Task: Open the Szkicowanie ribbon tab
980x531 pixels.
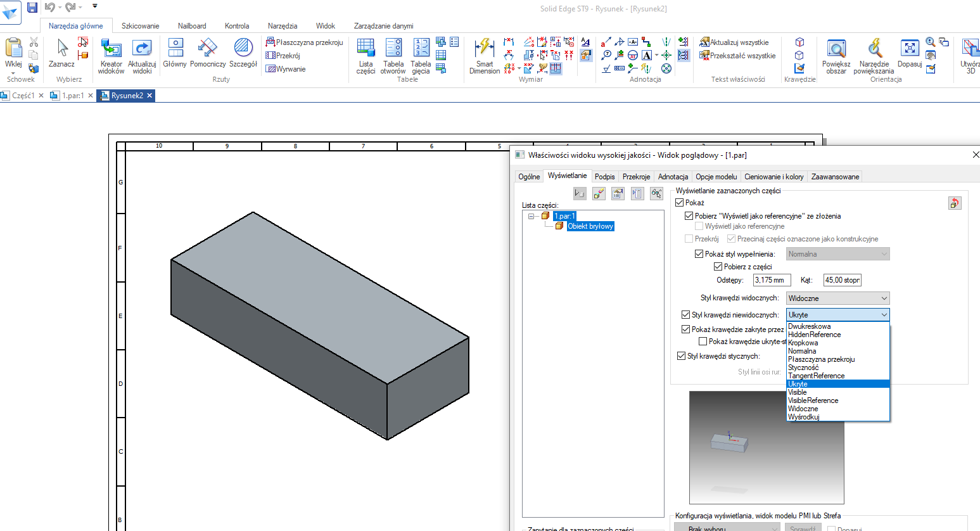Action: [141, 26]
